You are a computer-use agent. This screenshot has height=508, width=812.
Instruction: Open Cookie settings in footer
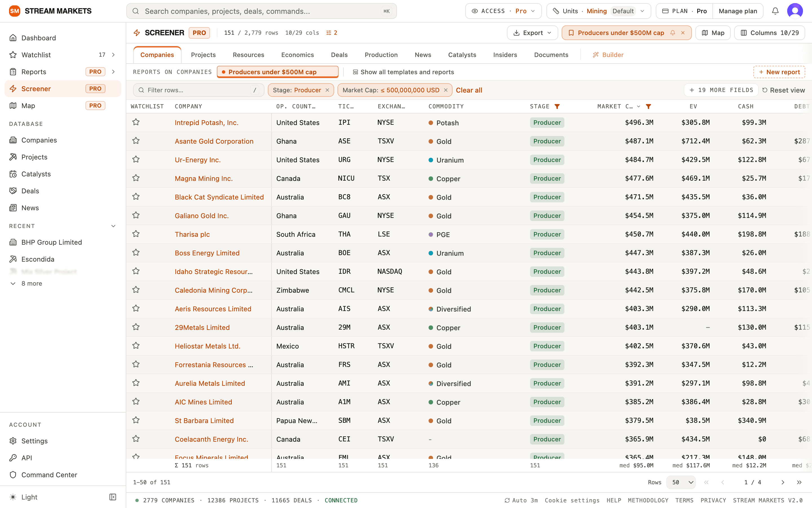coord(572,500)
